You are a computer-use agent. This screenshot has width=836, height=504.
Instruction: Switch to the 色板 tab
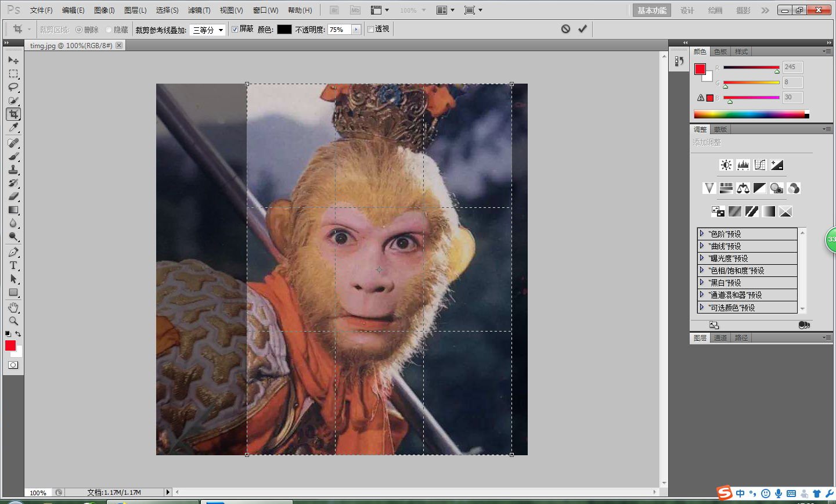click(x=720, y=52)
